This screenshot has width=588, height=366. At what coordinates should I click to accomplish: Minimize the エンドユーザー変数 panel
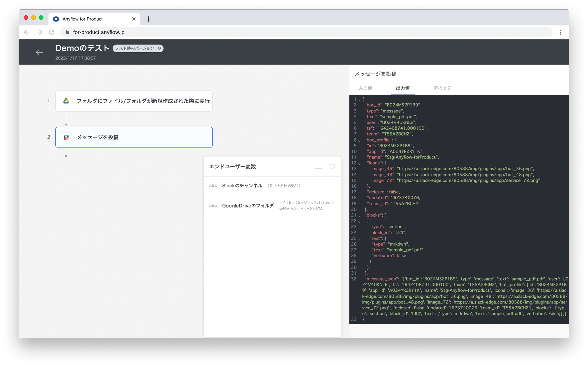[x=318, y=167]
